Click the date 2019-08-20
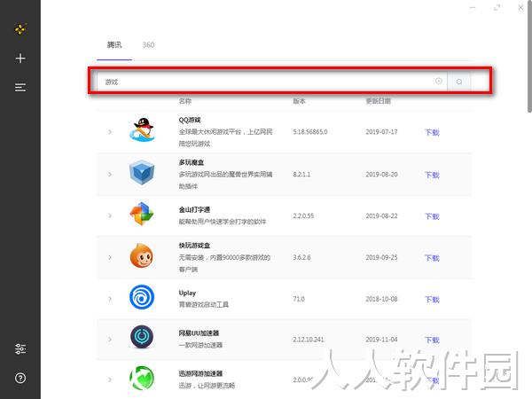 [x=381, y=175]
